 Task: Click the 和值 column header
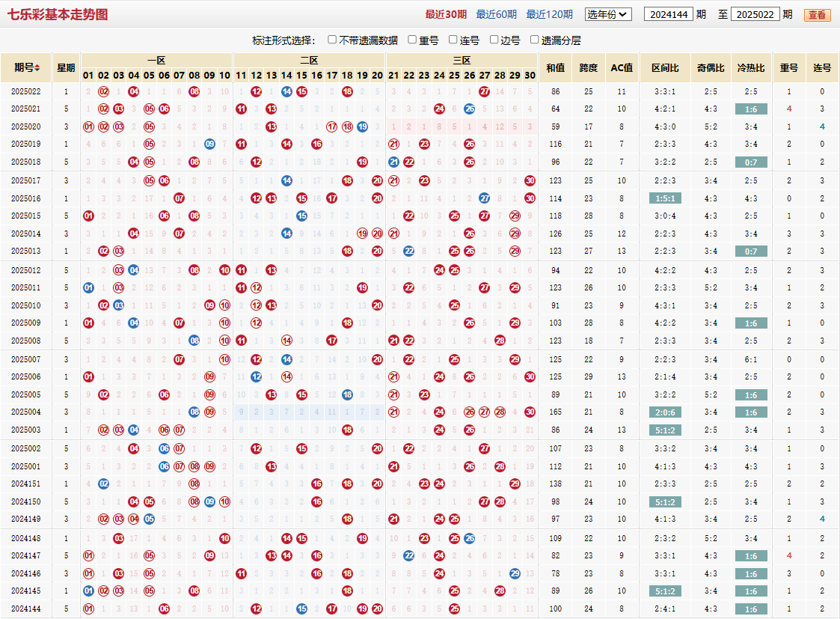[555, 68]
